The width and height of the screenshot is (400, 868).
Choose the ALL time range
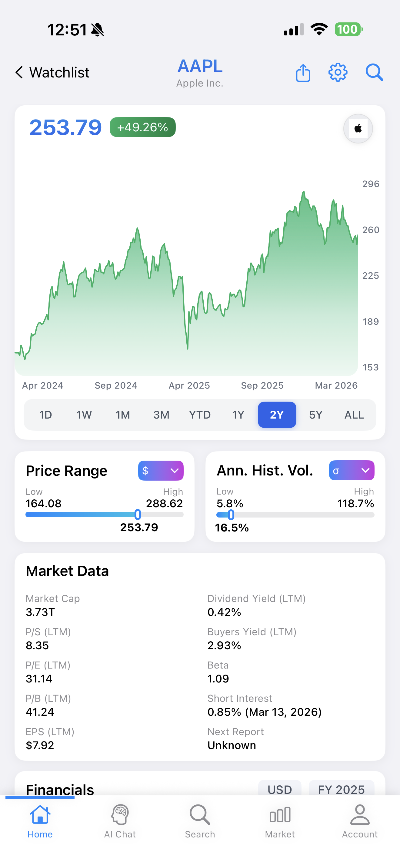pyautogui.click(x=354, y=415)
